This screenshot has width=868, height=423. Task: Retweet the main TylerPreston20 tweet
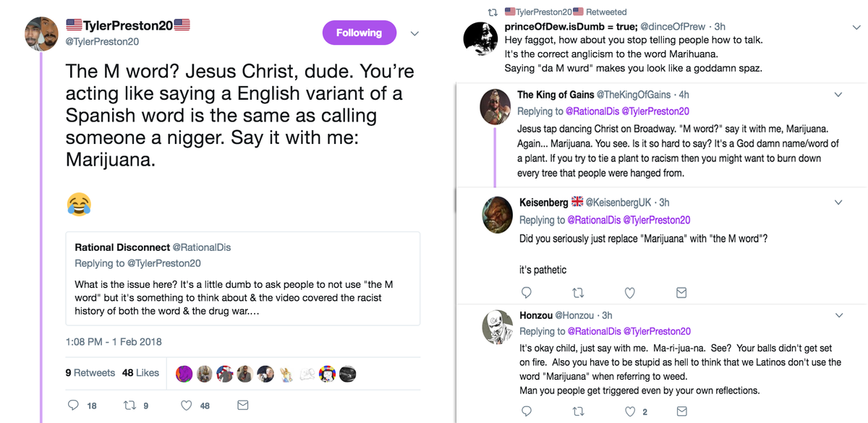pyautogui.click(x=129, y=405)
